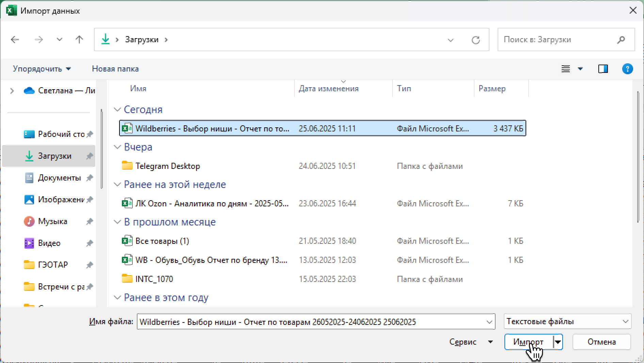Screen dimensions: 644x363
Task: Open Видео in sidebar
Action: coord(42,243)
